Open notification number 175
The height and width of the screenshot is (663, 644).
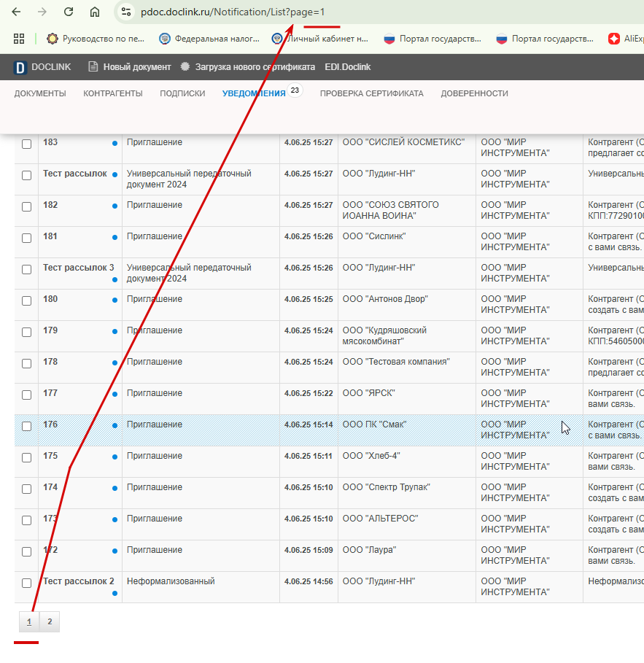[50, 456]
